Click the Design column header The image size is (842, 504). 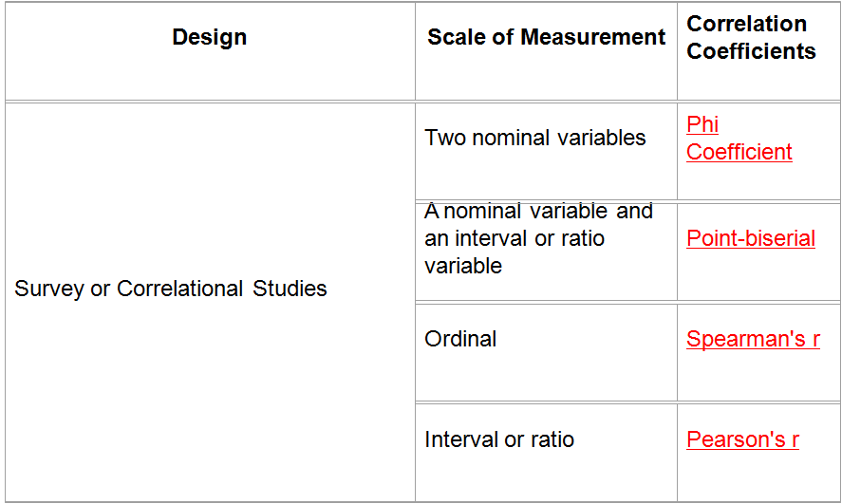click(210, 37)
